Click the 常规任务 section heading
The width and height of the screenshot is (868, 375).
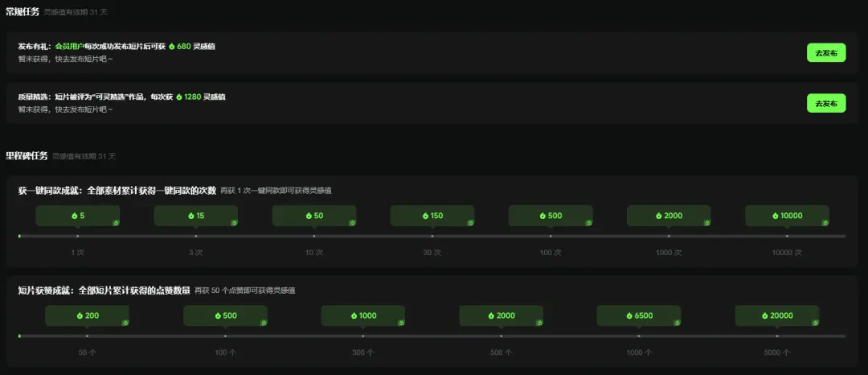pos(23,12)
